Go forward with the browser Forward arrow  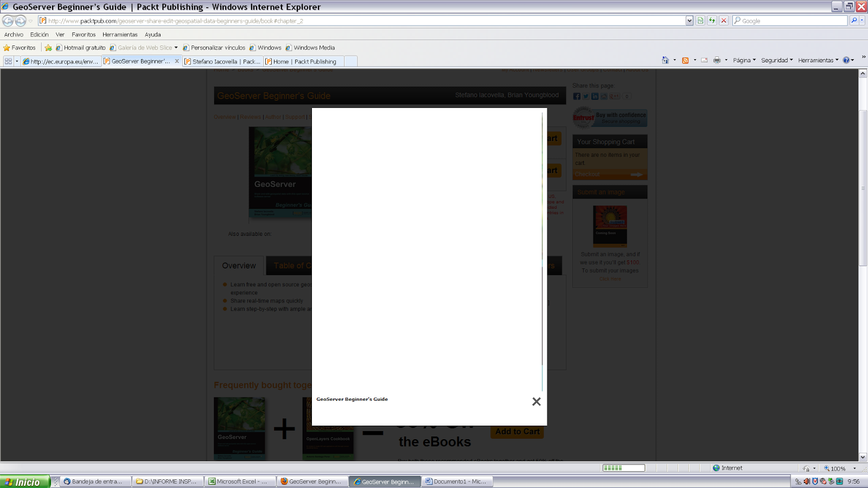[x=21, y=21]
